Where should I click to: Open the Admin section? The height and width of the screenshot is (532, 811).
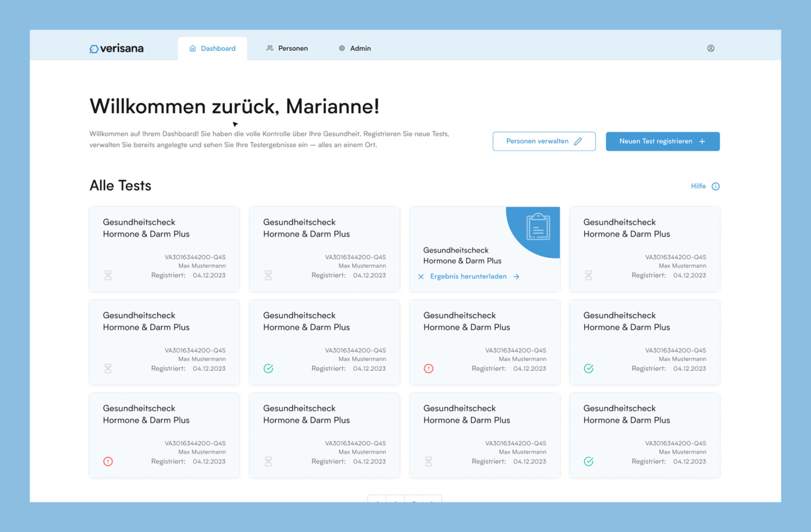point(354,48)
